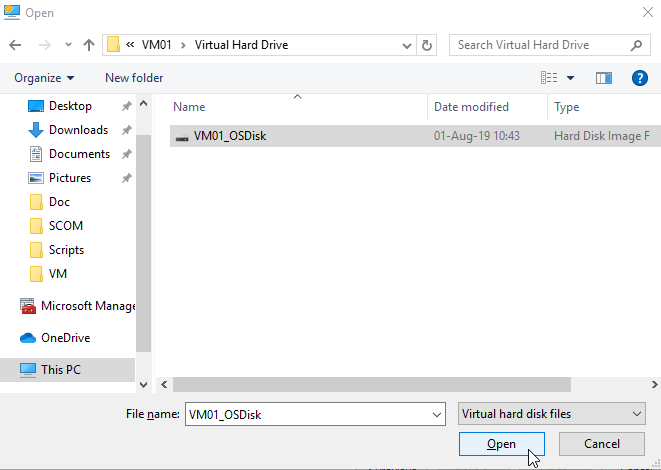Select Virtual Hard Drive breadcrumb segment
661x470 pixels.
(x=241, y=45)
